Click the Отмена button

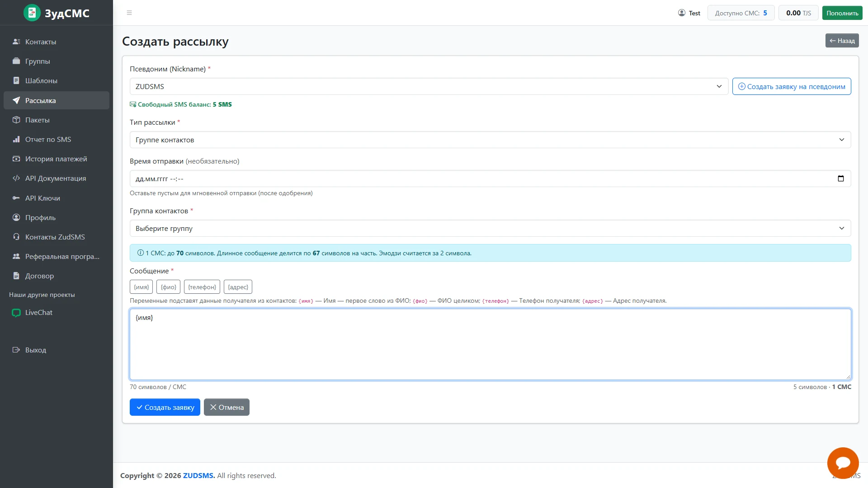226,407
